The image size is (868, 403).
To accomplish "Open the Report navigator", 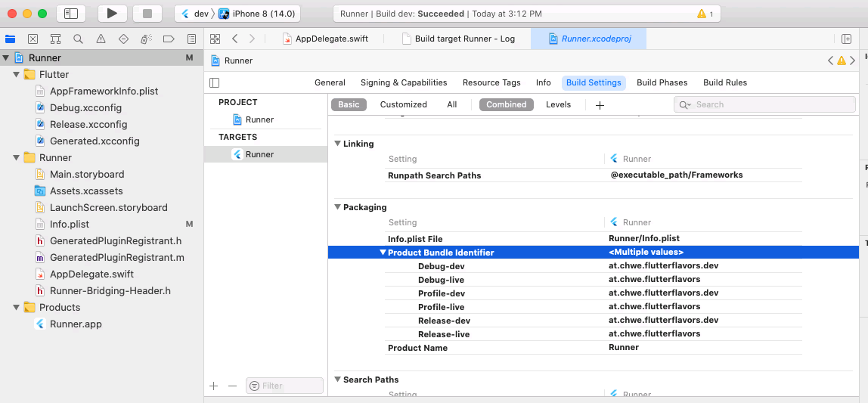I will point(191,39).
